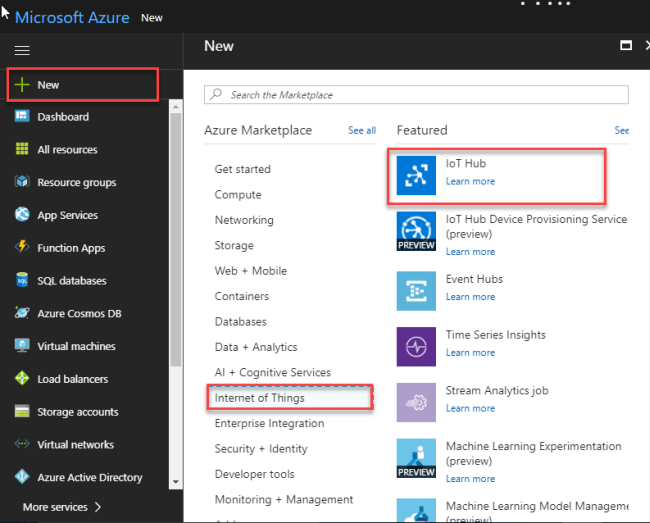Screen dimensions: 650x523
Task: Select Internet of Things category
Action: coord(260,398)
